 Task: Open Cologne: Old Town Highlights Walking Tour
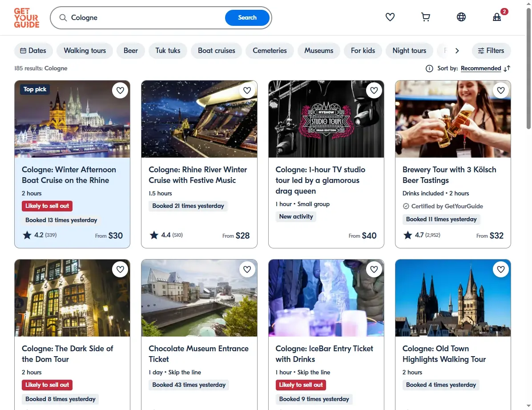click(444, 354)
